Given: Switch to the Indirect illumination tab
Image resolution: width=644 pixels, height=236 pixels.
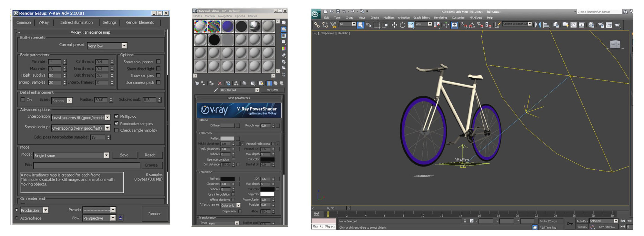Looking at the screenshot, I should click(76, 23).
